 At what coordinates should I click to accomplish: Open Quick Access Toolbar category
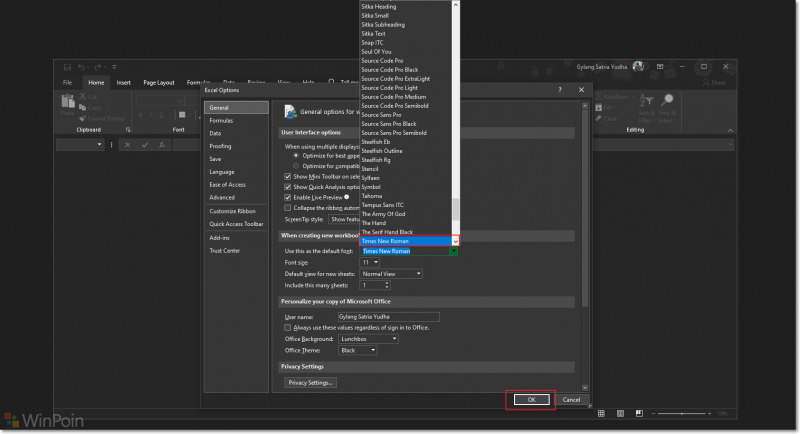click(236, 224)
